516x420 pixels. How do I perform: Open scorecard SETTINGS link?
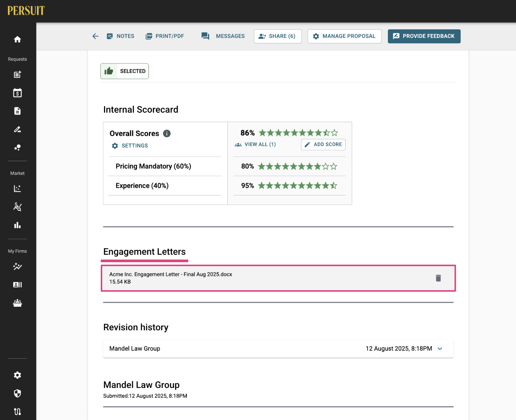tap(130, 145)
